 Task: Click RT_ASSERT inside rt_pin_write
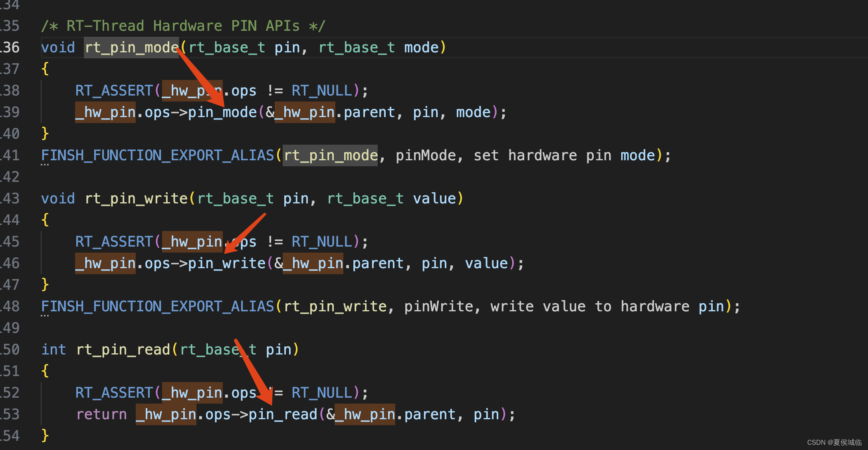pyautogui.click(x=114, y=242)
